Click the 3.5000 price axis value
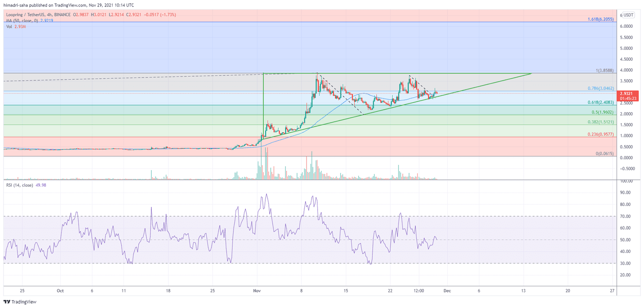The height and width of the screenshot is (308, 644). click(626, 81)
